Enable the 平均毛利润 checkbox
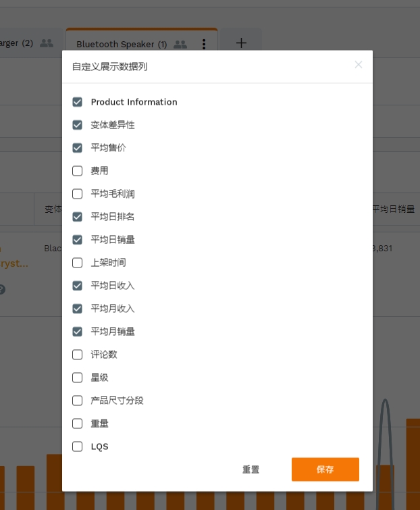The height and width of the screenshot is (510, 420). (x=78, y=194)
